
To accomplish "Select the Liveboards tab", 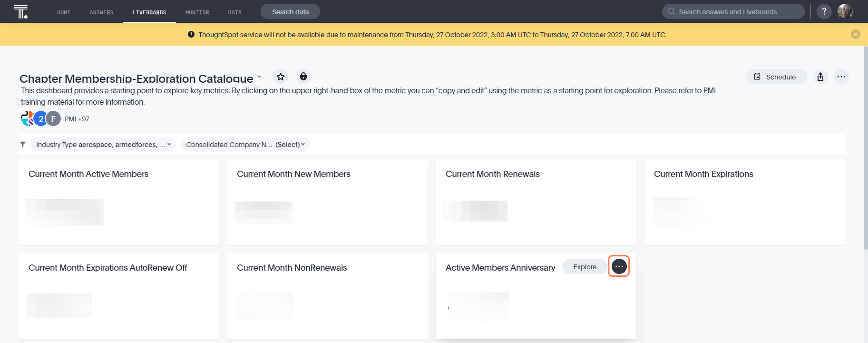I will pos(149,12).
